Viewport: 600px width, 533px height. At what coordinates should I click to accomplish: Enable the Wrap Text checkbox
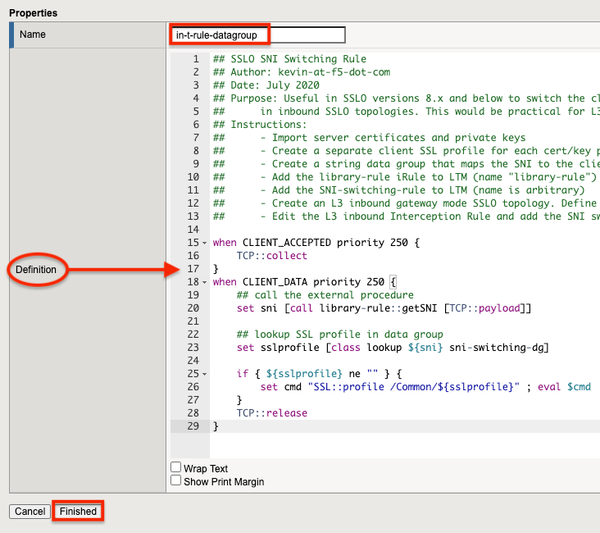coord(176,468)
